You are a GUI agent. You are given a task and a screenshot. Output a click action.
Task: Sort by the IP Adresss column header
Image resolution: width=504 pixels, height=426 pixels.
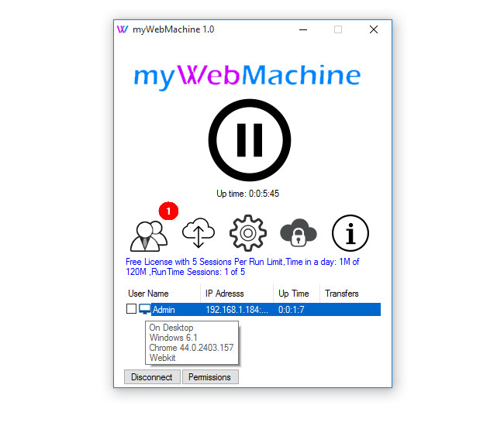[x=237, y=294]
